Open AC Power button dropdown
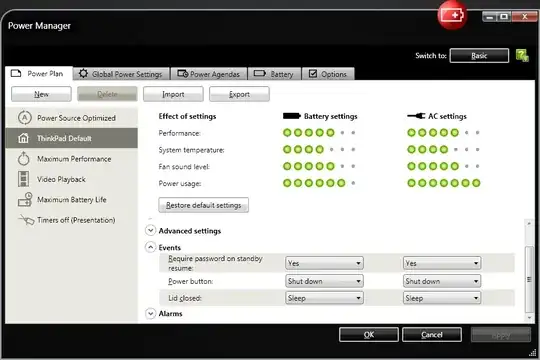Screen dimensions: 540x360 point(442,281)
